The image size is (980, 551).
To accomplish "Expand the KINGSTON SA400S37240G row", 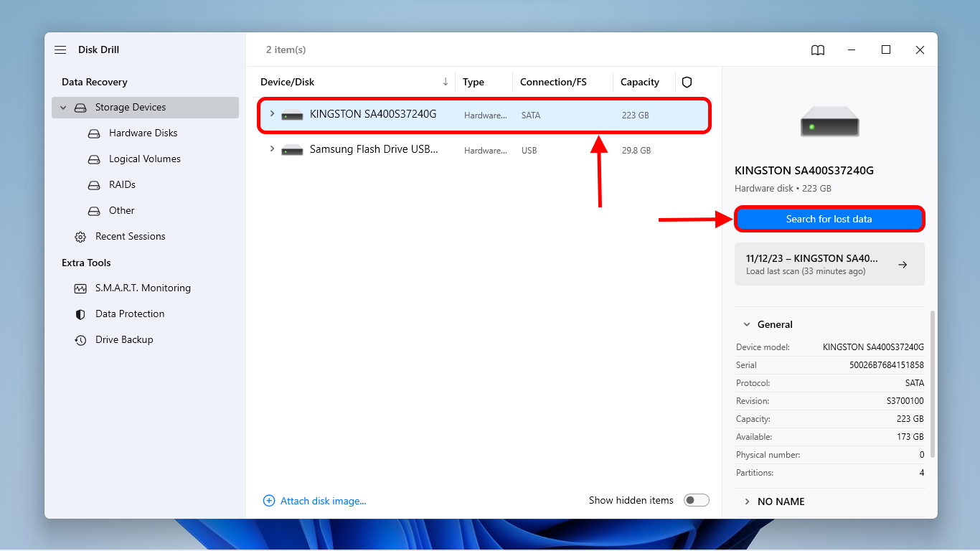I will coord(271,113).
